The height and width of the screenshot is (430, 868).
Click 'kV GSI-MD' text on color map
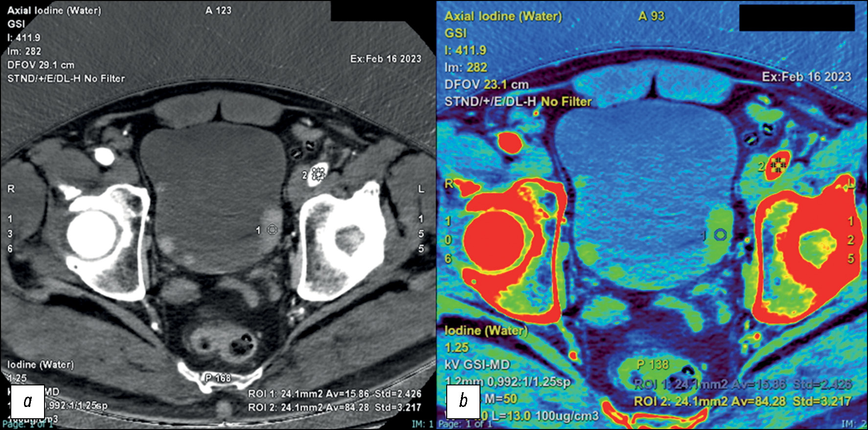477,365
